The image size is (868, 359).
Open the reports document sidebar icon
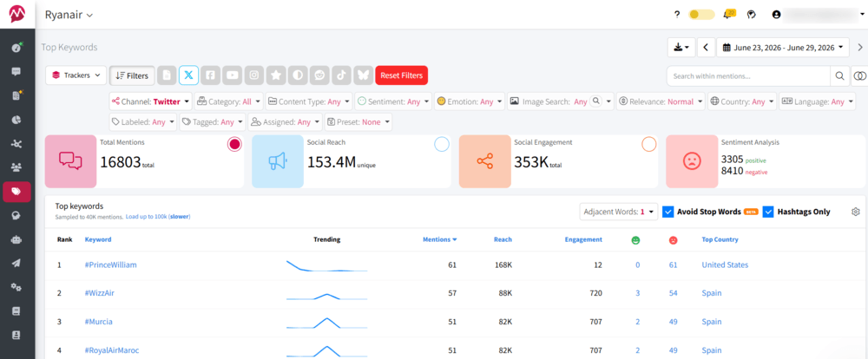click(16, 95)
